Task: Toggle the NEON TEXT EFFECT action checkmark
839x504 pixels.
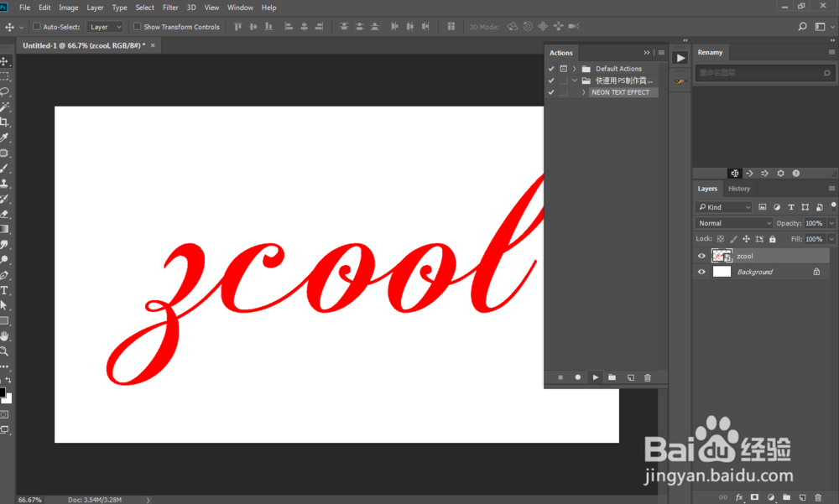Action: point(551,92)
